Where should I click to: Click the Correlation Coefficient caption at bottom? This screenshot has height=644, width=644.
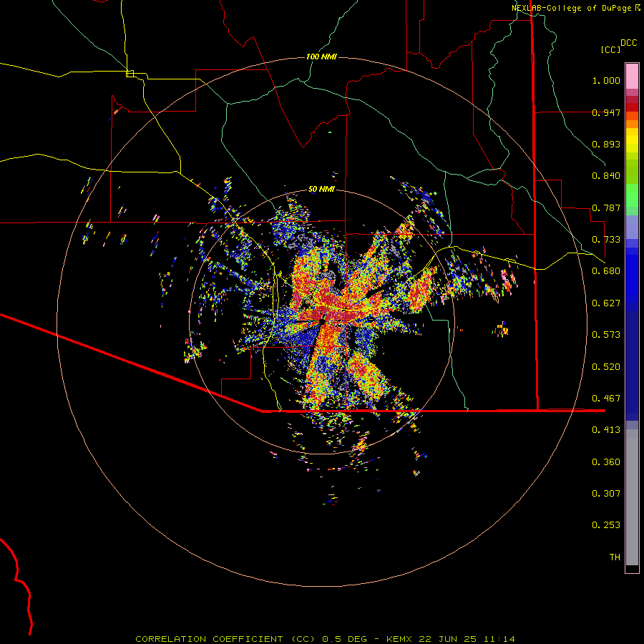[326, 639]
